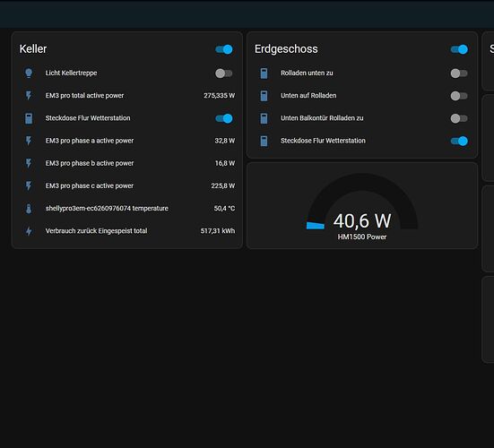This screenshot has width=494, height=448.
Task: Click the icon next to Unten Balkontür Rolladen zu
Action: tap(264, 118)
